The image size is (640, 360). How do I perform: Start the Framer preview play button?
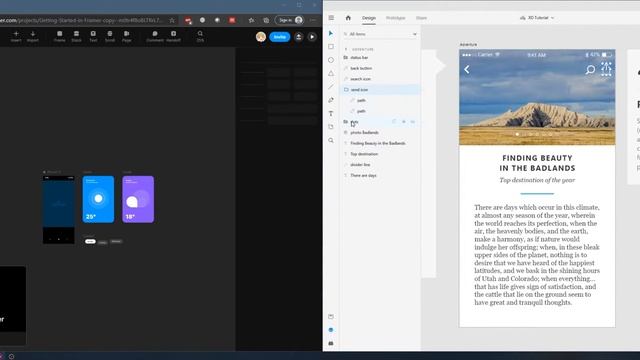point(312,37)
